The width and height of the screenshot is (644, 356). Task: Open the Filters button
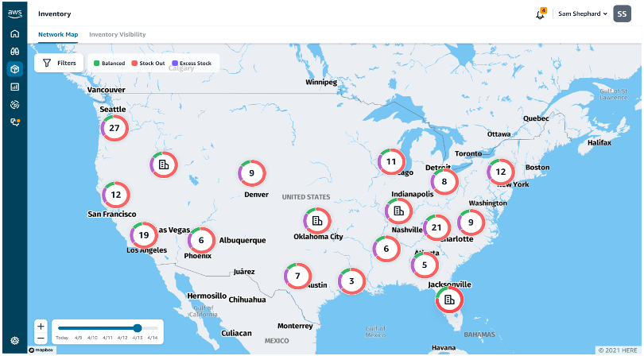59,63
